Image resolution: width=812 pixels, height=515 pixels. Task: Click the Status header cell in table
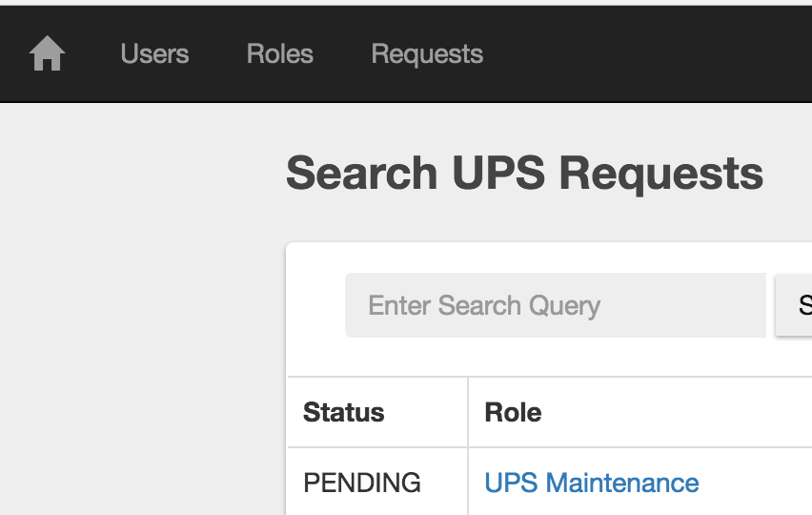click(x=377, y=412)
